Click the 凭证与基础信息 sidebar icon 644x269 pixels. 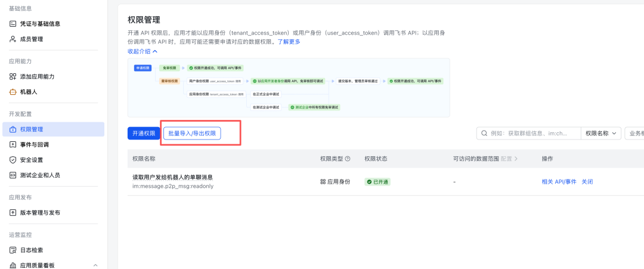tap(13, 24)
